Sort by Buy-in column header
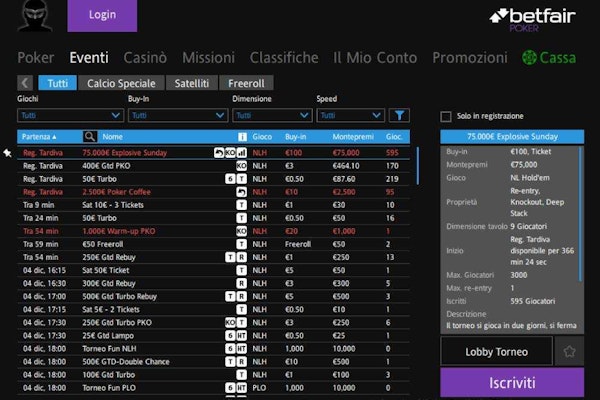Viewport: 600px width, 400px height. (295, 137)
